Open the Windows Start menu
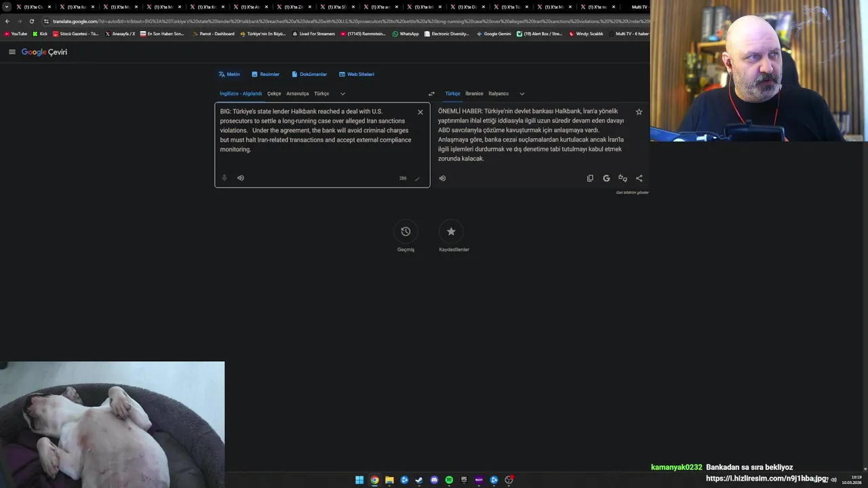The image size is (868, 488). (x=359, y=480)
